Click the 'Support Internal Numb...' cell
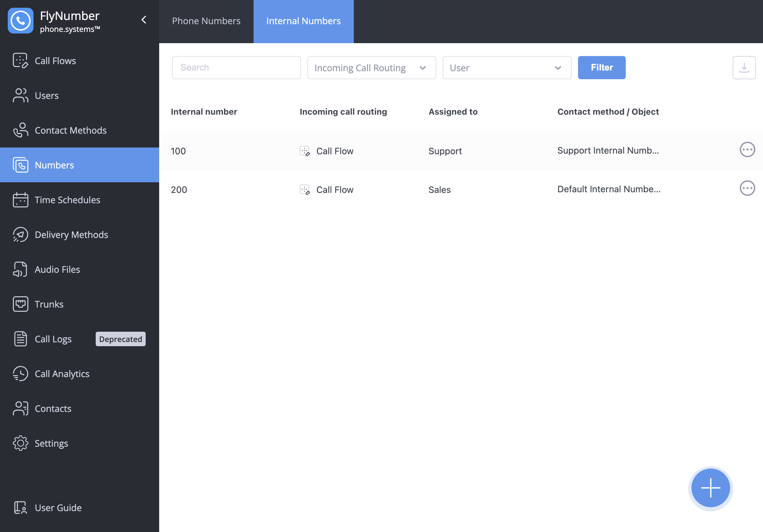This screenshot has width=763, height=532. 608,150
